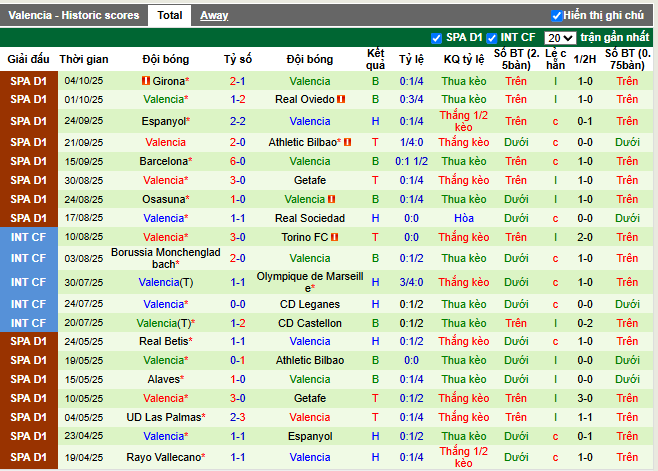Open Borussia Monchengladbach team link
Image resolution: width=658 pixels, height=471 pixels.
point(165,258)
